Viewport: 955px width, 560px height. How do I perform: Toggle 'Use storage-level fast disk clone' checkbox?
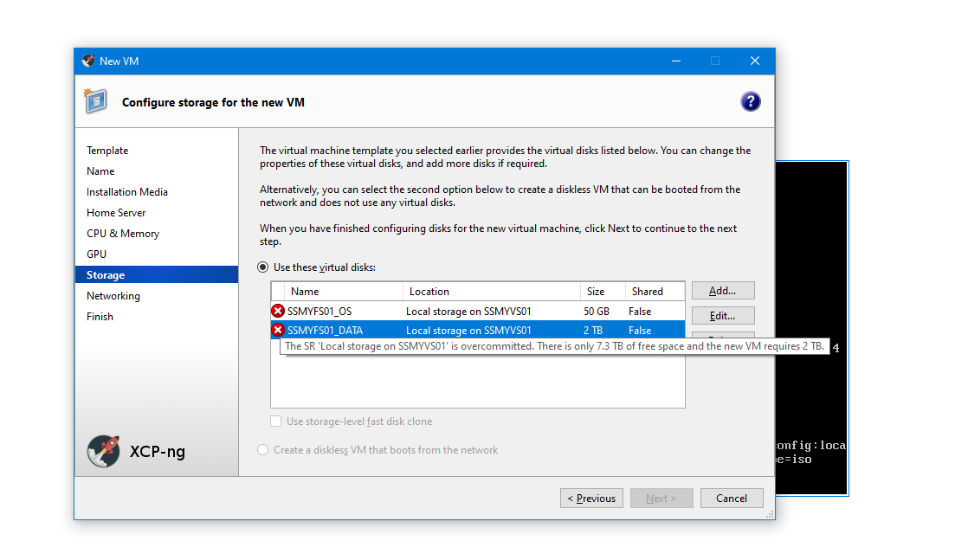pyautogui.click(x=276, y=422)
